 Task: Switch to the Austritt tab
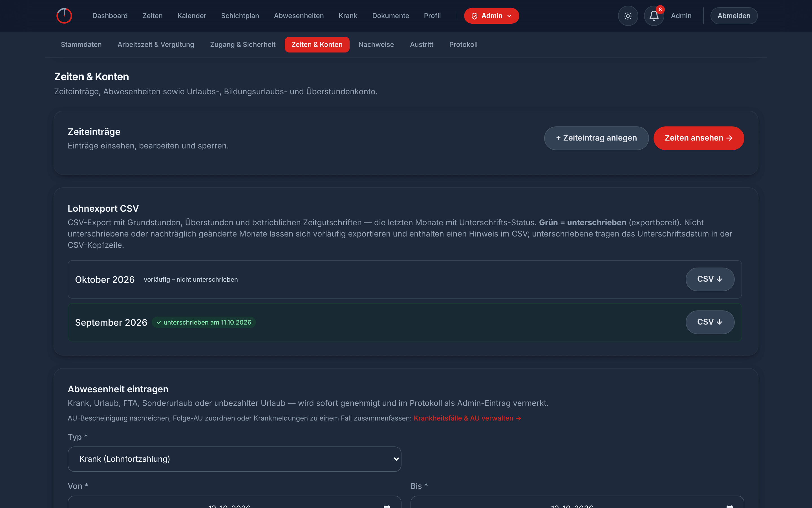(x=422, y=44)
